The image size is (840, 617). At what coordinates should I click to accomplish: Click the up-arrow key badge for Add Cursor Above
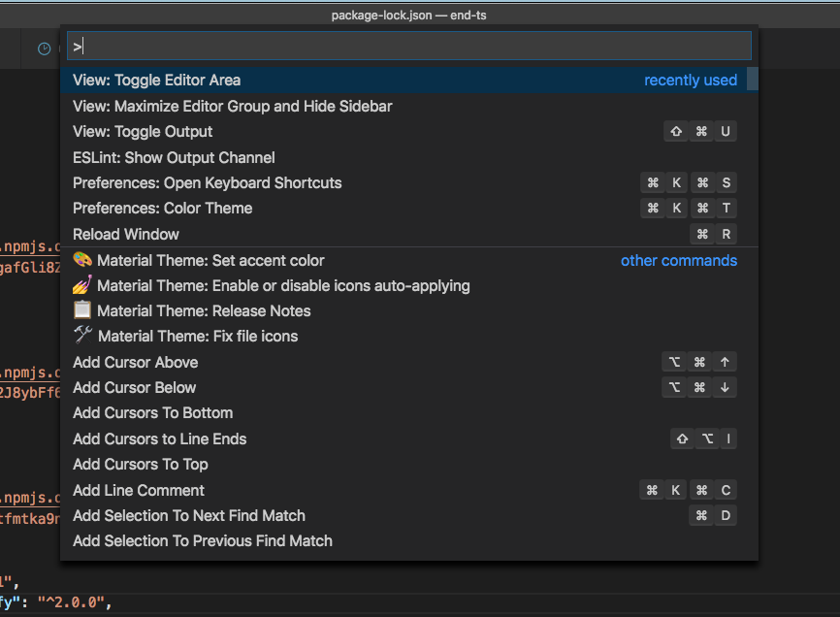pyautogui.click(x=725, y=362)
